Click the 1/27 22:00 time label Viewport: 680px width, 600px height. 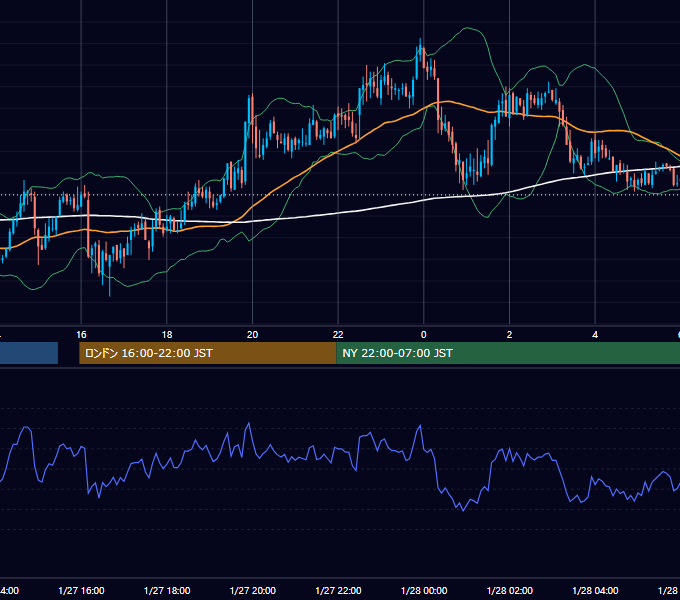click(338, 590)
